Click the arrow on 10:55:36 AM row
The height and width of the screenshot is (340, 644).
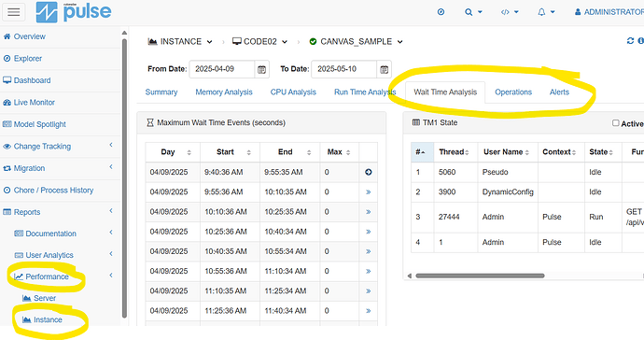369,271
